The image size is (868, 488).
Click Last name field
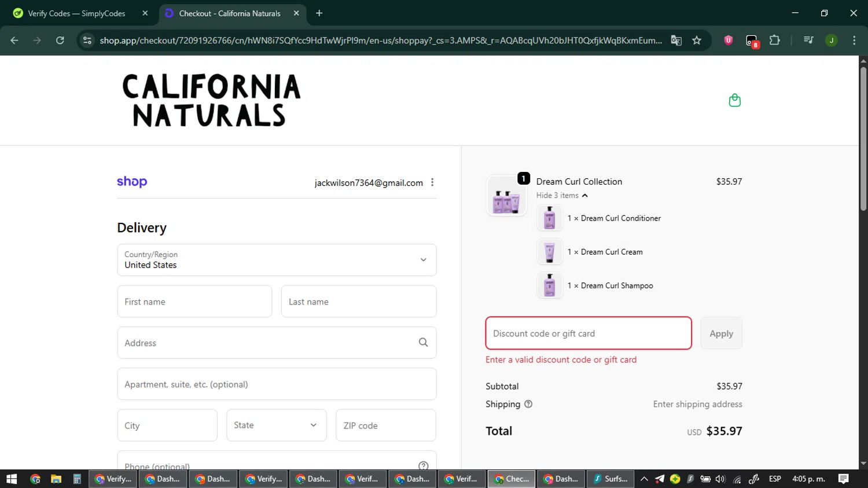359,301
